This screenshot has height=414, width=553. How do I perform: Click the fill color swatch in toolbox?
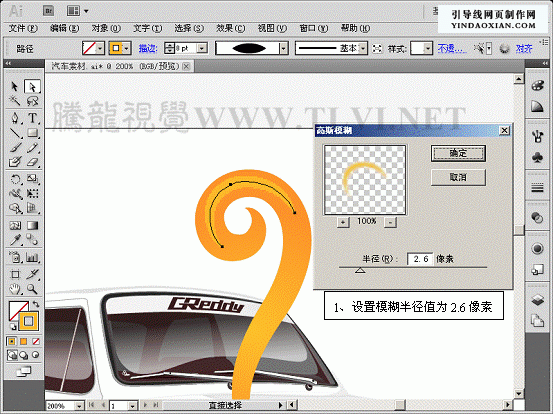[16, 309]
